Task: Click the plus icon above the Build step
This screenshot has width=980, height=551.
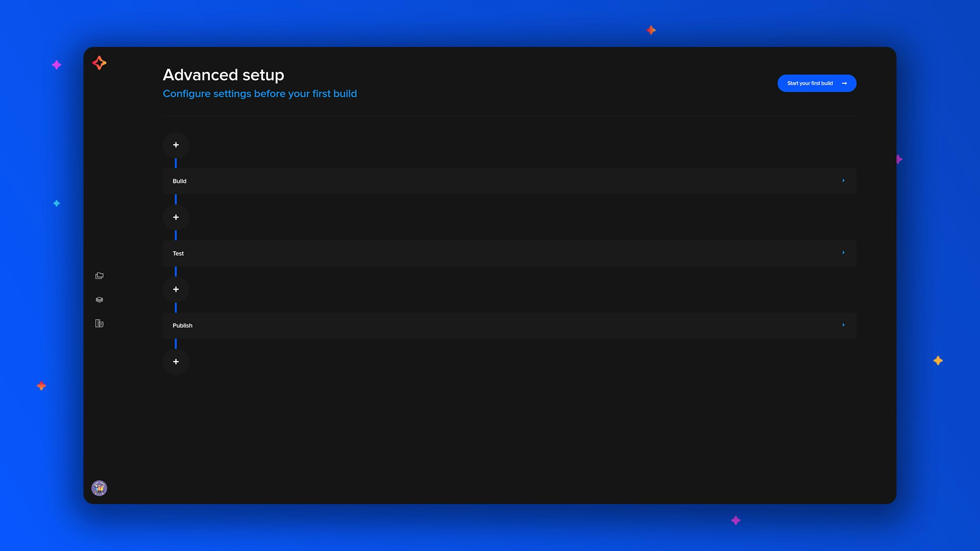Action: [176, 145]
